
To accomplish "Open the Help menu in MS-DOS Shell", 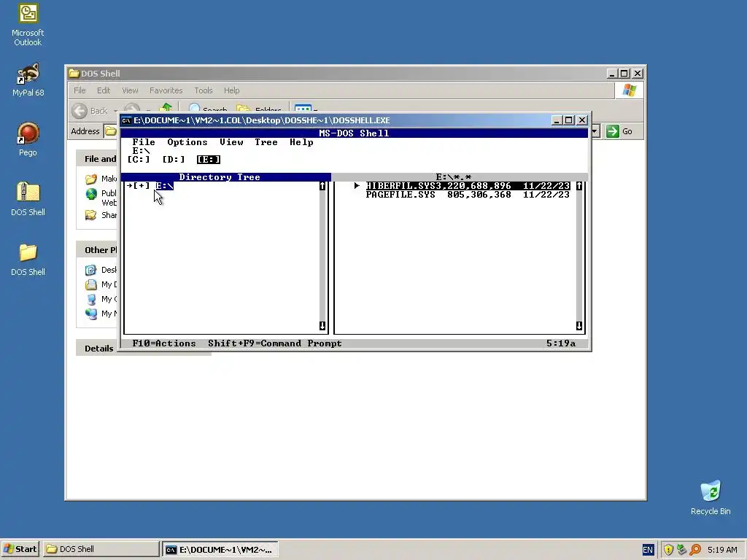I will pyautogui.click(x=301, y=142).
